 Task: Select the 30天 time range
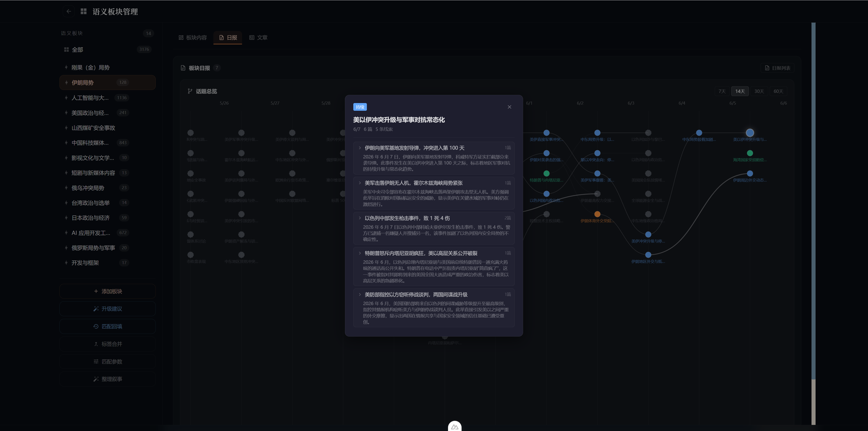pyautogui.click(x=759, y=91)
